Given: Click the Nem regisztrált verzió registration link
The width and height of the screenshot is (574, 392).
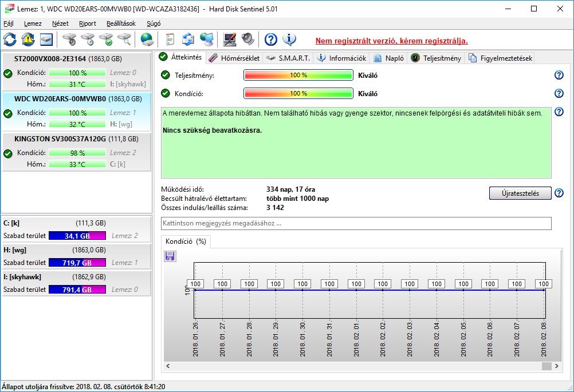Looking at the screenshot, I should pos(392,41).
